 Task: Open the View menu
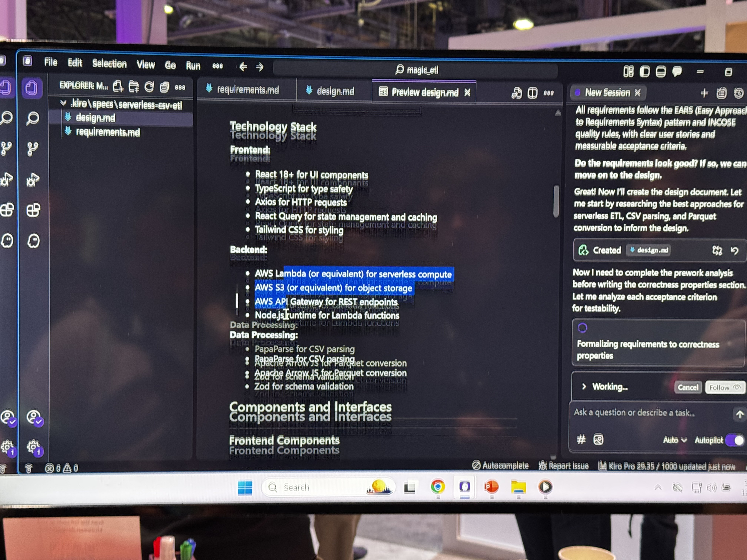[145, 64]
